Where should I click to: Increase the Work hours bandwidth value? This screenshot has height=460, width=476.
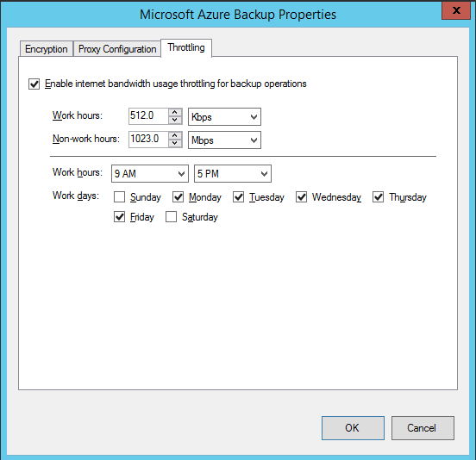[174, 113]
